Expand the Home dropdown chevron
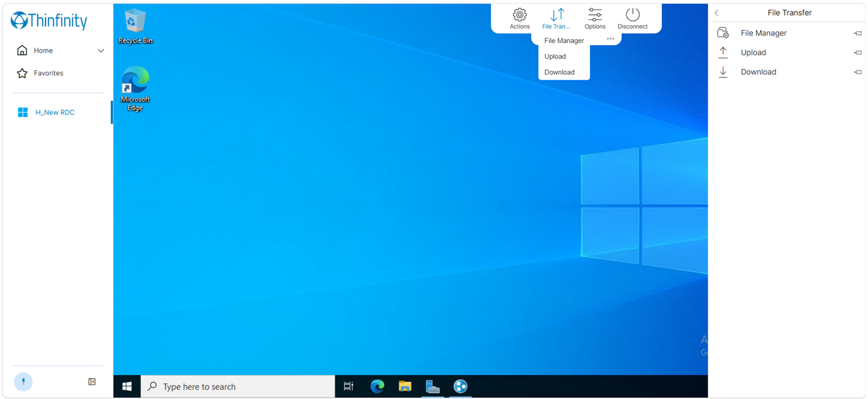Image resolution: width=868 pixels, height=399 pixels. (x=101, y=51)
